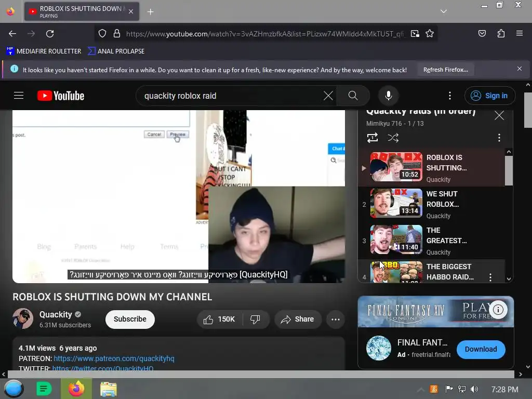This screenshot has width=532, height=399.
Task: Like the video (150K)
Action: (220, 320)
